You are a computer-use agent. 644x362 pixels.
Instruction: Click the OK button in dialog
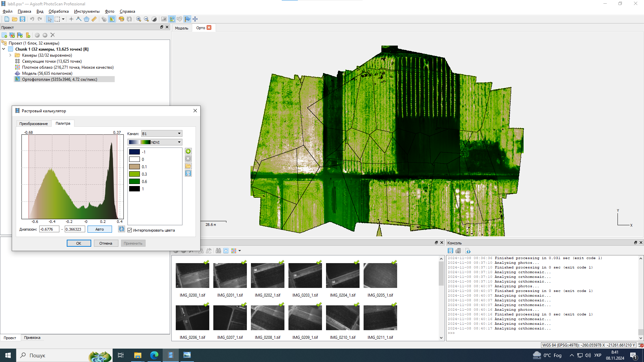click(78, 244)
